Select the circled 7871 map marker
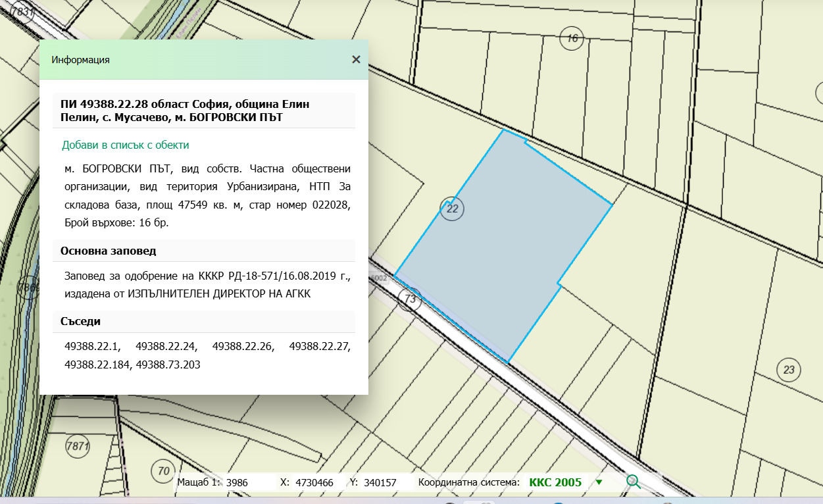This screenshot has width=823, height=504. 77,446
